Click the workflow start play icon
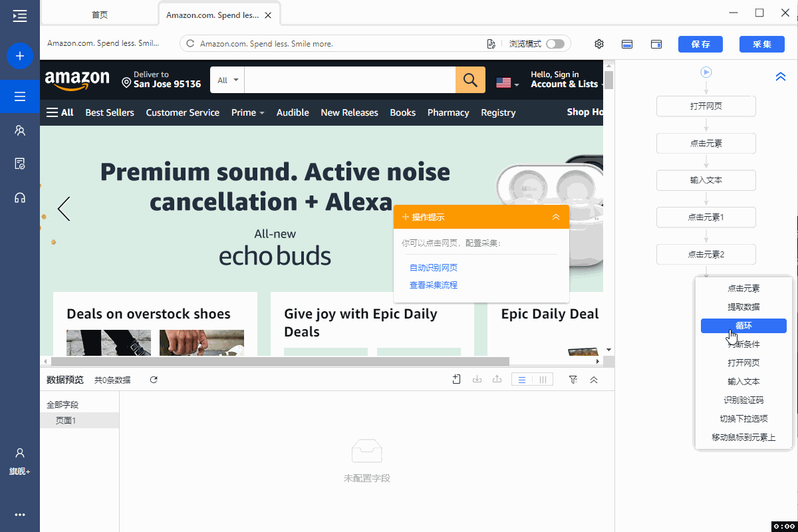 [706, 72]
